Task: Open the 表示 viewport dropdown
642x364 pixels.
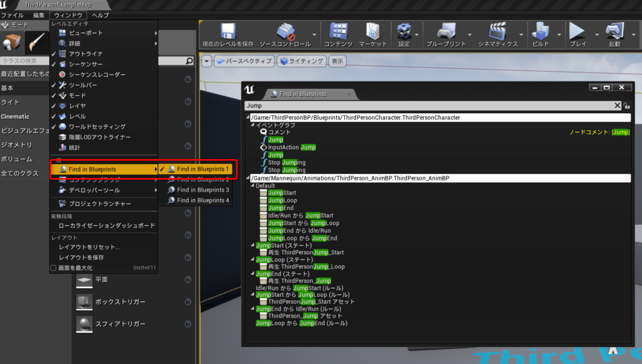Action: click(x=337, y=61)
